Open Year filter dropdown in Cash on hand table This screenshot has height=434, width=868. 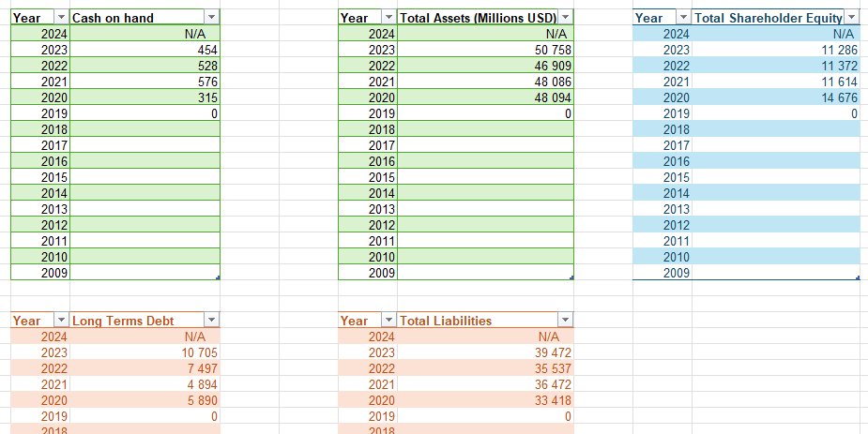pos(61,18)
